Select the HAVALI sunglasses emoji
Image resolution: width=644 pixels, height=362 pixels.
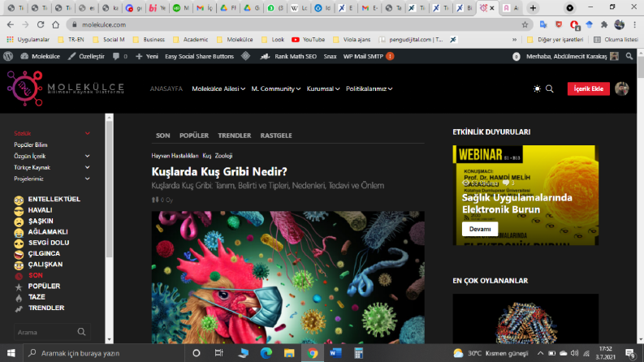(19, 211)
